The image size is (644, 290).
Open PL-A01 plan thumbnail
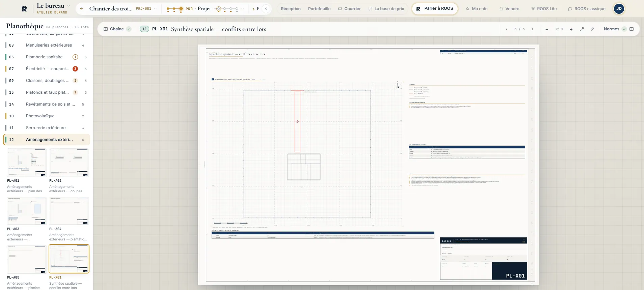27,163
